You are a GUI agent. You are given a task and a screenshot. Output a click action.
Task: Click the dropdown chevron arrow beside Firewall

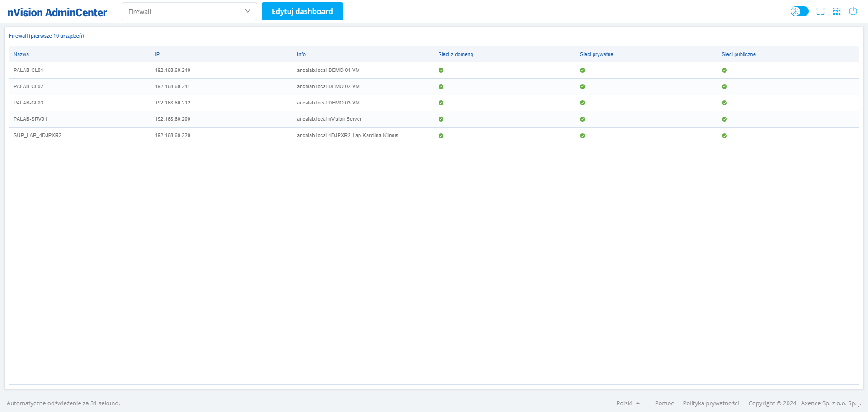tap(248, 11)
